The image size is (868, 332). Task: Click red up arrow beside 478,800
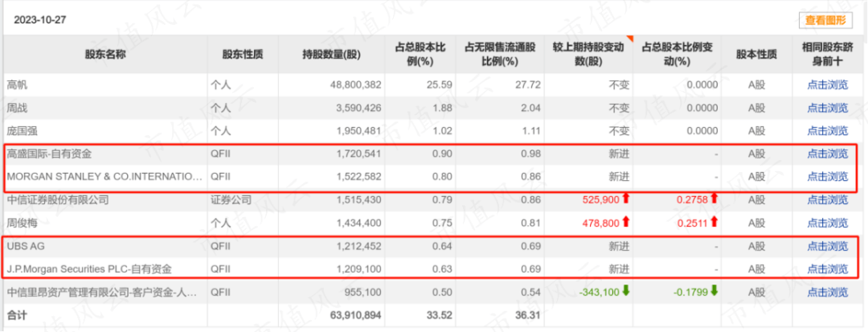pos(626,222)
